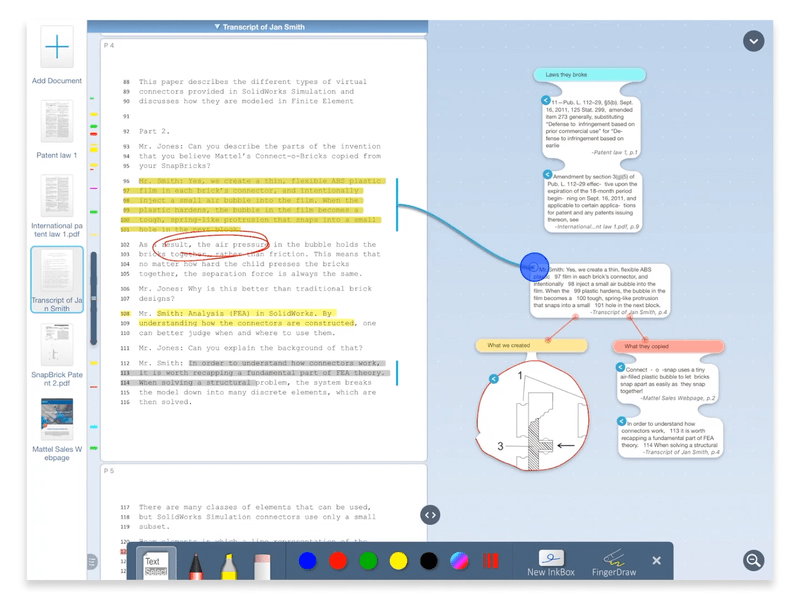Image resolution: width=800 pixels, height=600 pixels.
Task: Click the Add Document plus button
Action: (57, 47)
